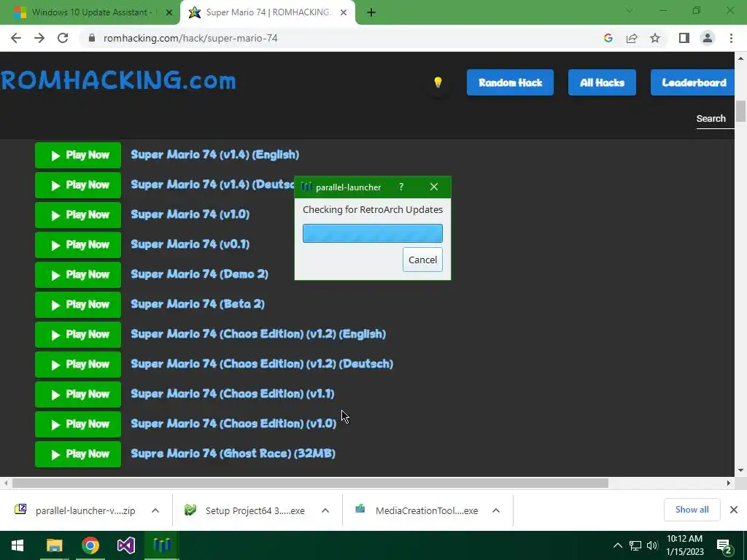Open a new browser tab

(x=371, y=12)
